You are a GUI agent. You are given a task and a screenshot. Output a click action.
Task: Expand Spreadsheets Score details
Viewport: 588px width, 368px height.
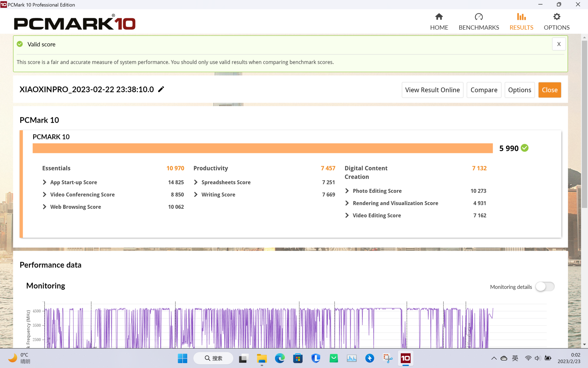point(196,182)
